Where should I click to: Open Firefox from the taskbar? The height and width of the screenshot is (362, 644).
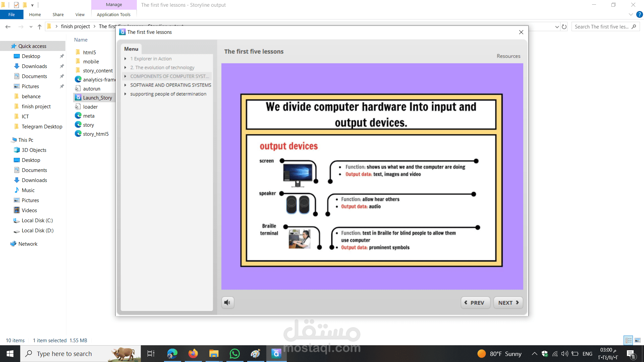point(193,354)
